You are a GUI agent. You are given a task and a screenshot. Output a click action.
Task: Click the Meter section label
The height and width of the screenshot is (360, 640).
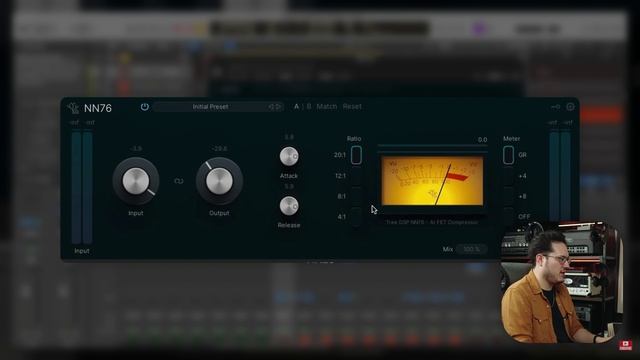[511, 139]
